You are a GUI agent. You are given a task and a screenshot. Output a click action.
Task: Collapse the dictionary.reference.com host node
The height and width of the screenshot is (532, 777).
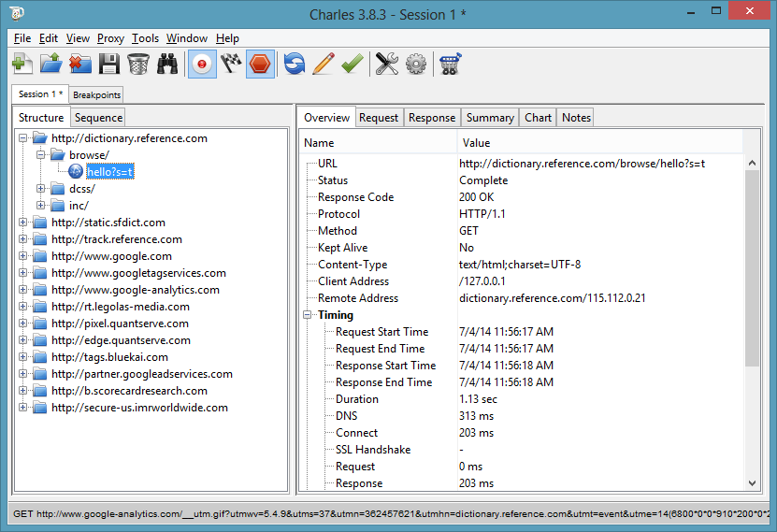coord(22,138)
